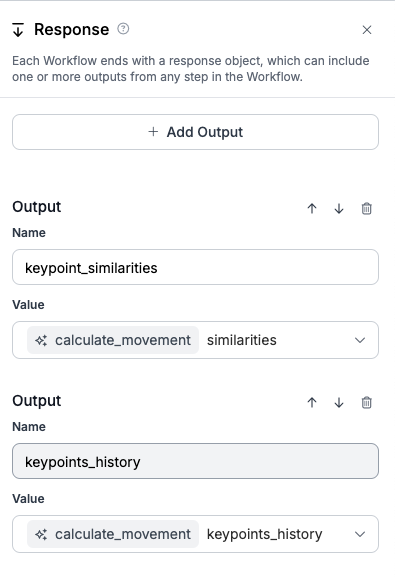
Task: Close the Response panel
Action: coord(367,30)
